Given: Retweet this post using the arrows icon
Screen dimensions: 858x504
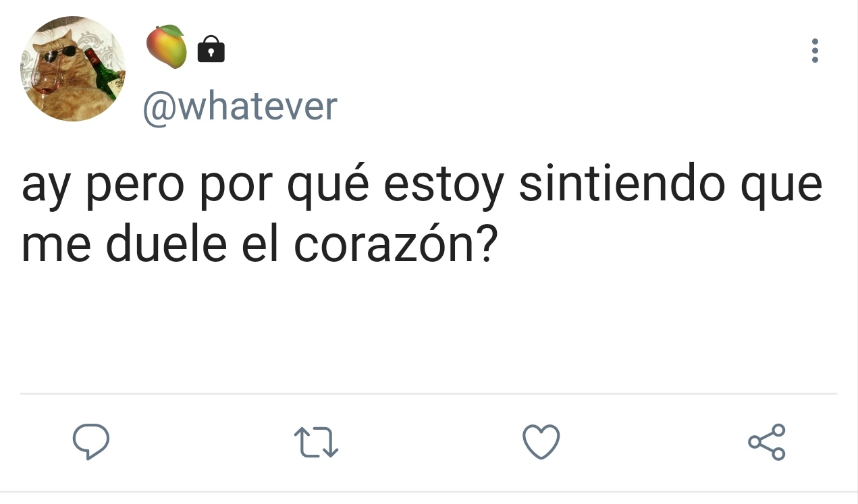Looking at the screenshot, I should click(317, 443).
